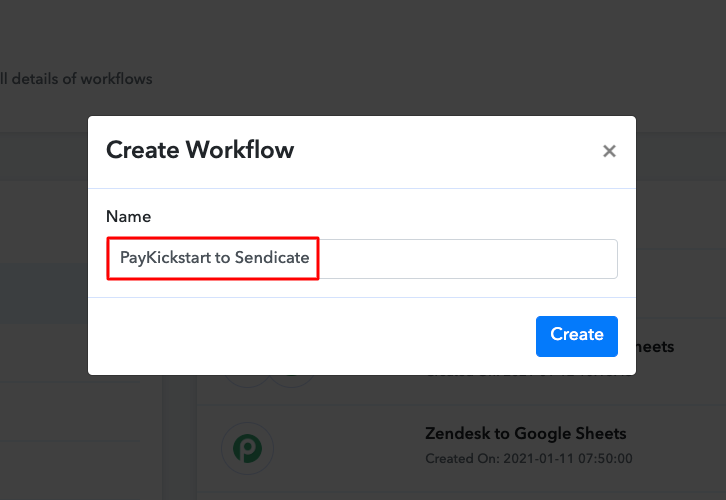
Task: Click the Created On 2021-01-11 timestamp
Action: pos(529,458)
